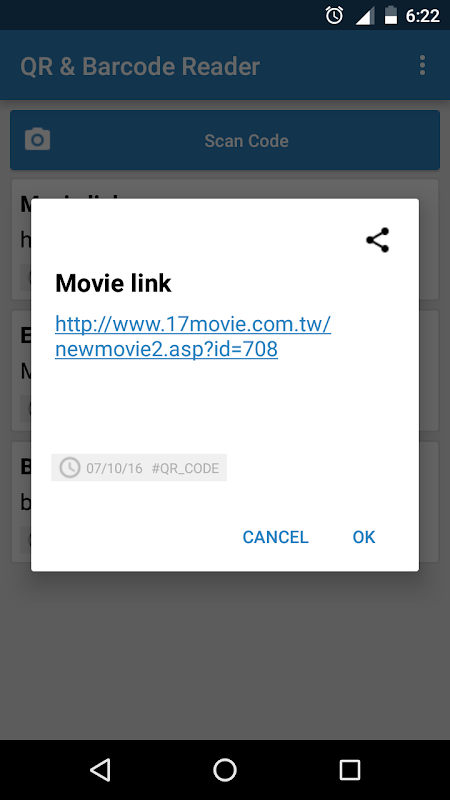This screenshot has width=450, height=800.
Task: Select the Movie link title text
Action: [113, 283]
